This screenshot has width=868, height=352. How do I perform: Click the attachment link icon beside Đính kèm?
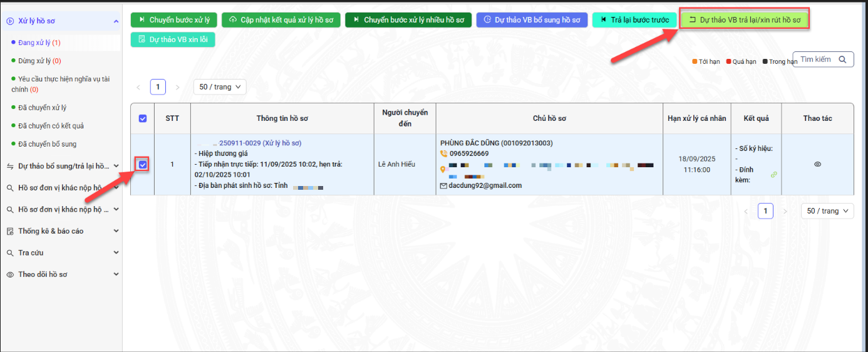[774, 175]
